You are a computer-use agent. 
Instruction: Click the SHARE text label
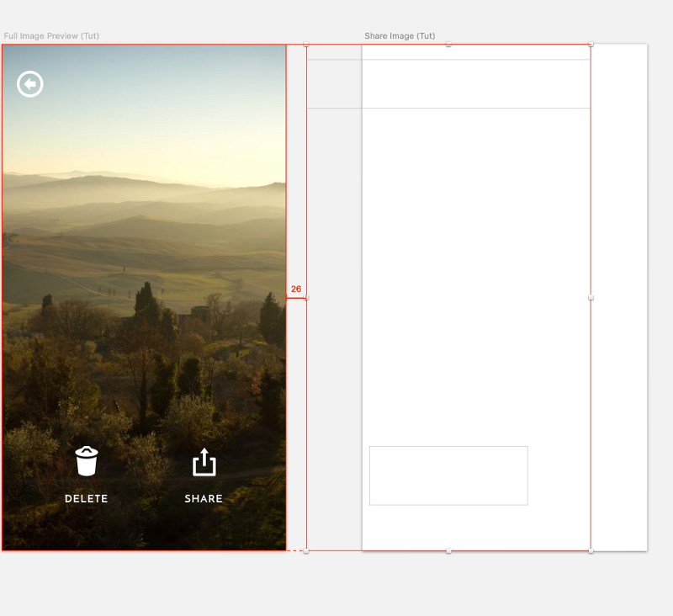point(204,499)
